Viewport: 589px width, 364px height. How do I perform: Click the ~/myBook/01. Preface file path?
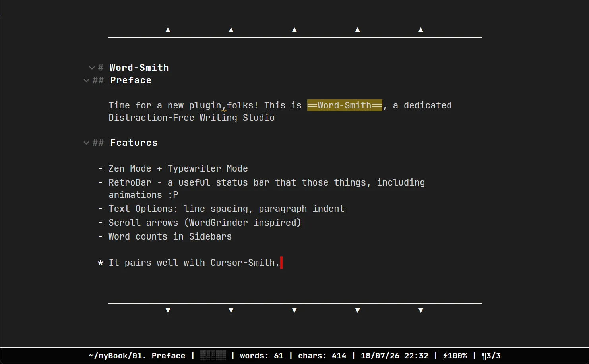[x=137, y=356]
